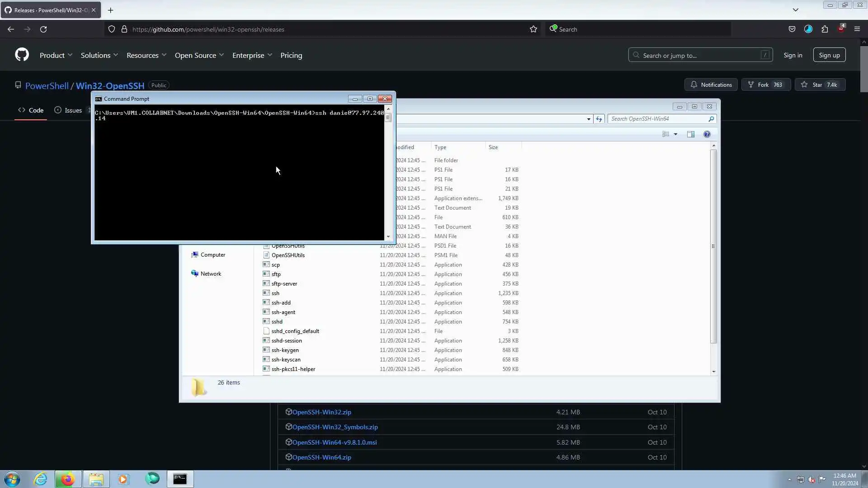The height and width of the screenshot is (488, 868).
Task: Reload the GitHub releases page
Action: pyautogui.click(x=43, y=29)
